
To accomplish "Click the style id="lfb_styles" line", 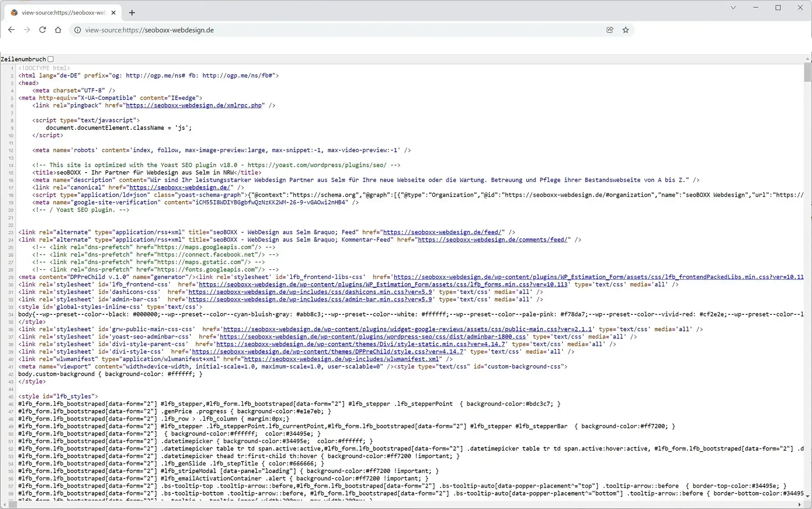I will (x=58, y=396).
